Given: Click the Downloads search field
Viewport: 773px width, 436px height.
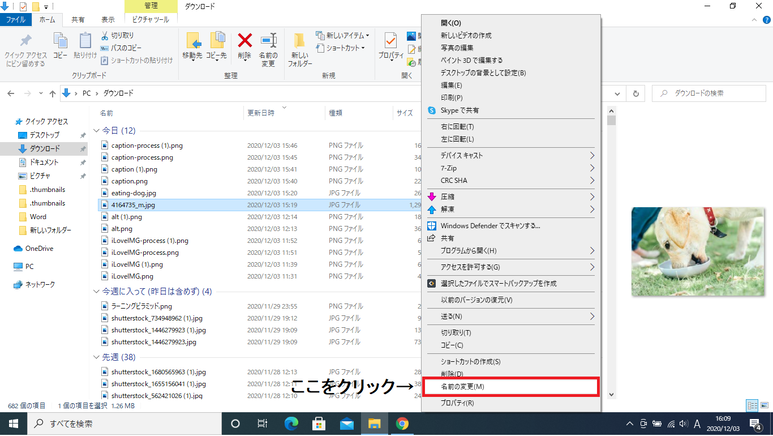Looking at the screenshot, I should click(x=709, y=93).
